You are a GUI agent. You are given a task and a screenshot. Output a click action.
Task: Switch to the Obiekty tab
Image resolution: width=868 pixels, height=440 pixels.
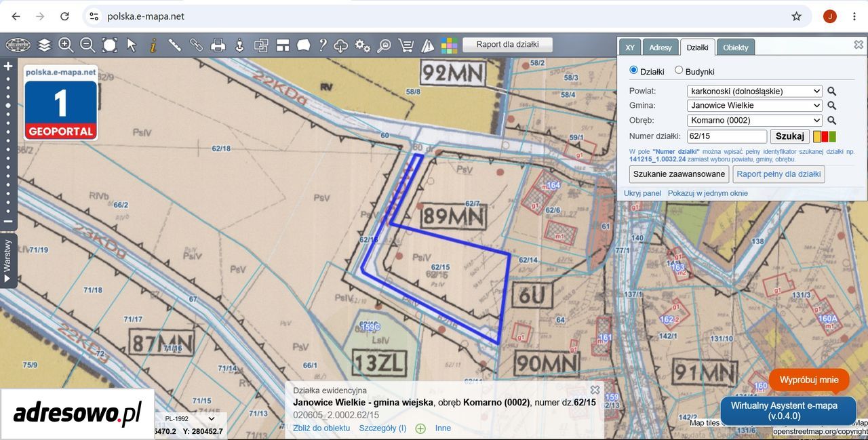point(736,47)
